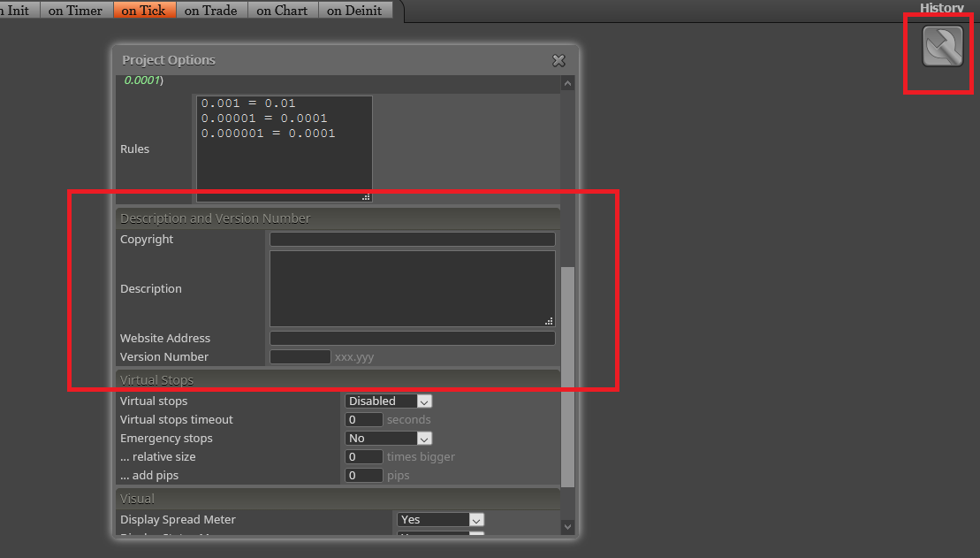Open project options with the wrench icon
980x558 pixels.
943,46
